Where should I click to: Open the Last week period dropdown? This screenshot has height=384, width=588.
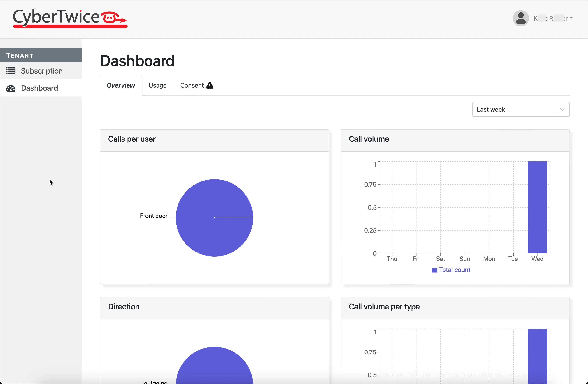tap(521, 110)
